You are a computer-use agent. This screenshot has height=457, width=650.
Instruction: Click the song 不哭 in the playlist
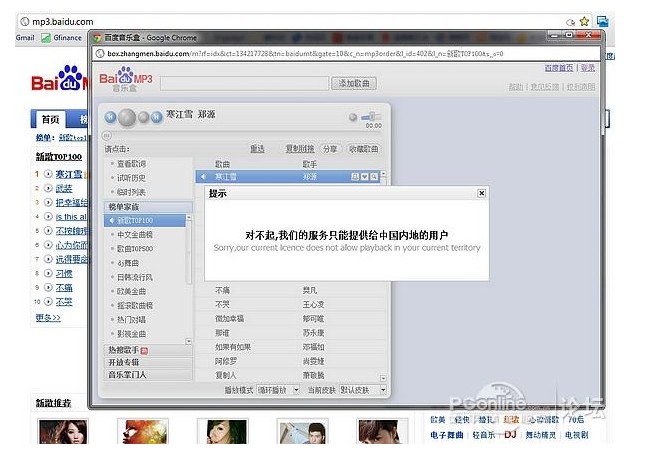223,304
